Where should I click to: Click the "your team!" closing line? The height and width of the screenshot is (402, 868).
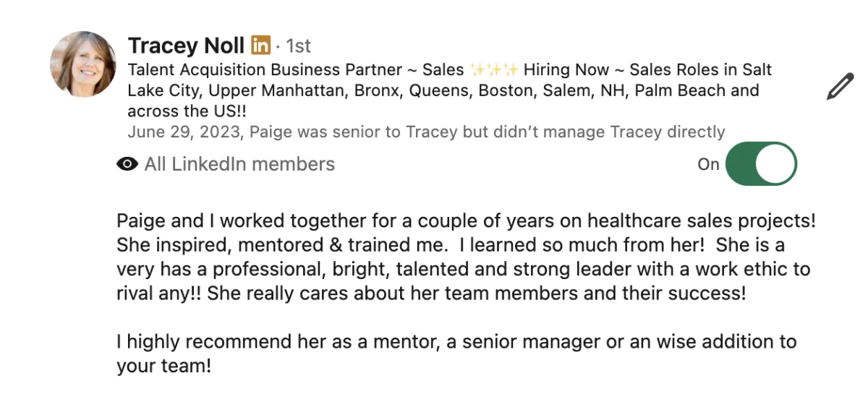[163, 366]
